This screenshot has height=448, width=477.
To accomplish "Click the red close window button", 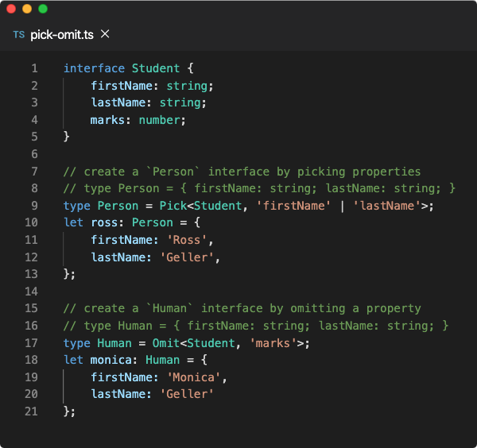I will (11, 9).
